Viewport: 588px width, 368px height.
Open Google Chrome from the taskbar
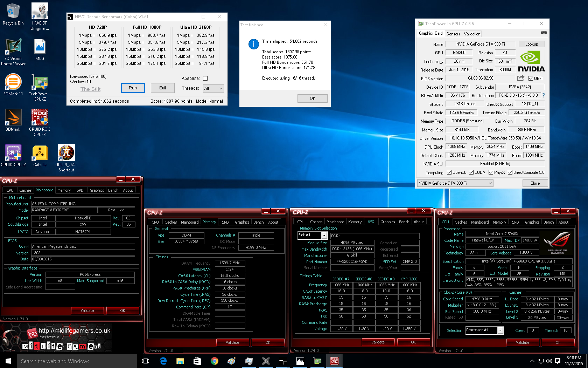(214, 361)
